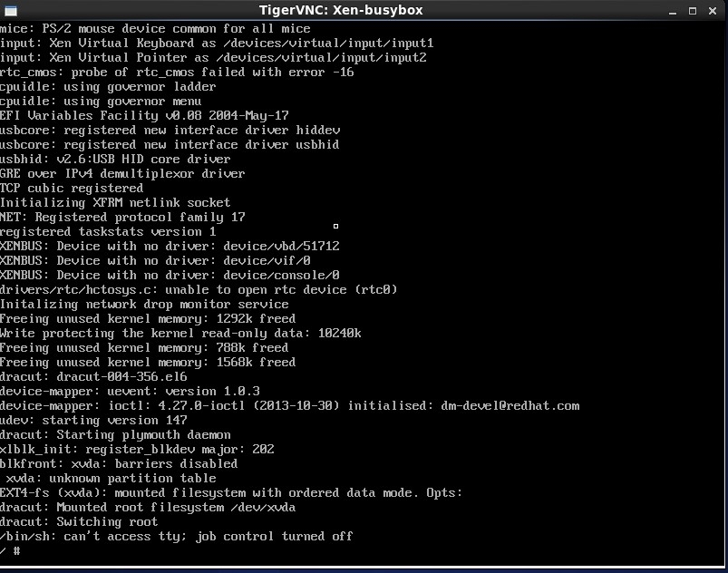Click "udev: starting version 147" line

(93, 420)
